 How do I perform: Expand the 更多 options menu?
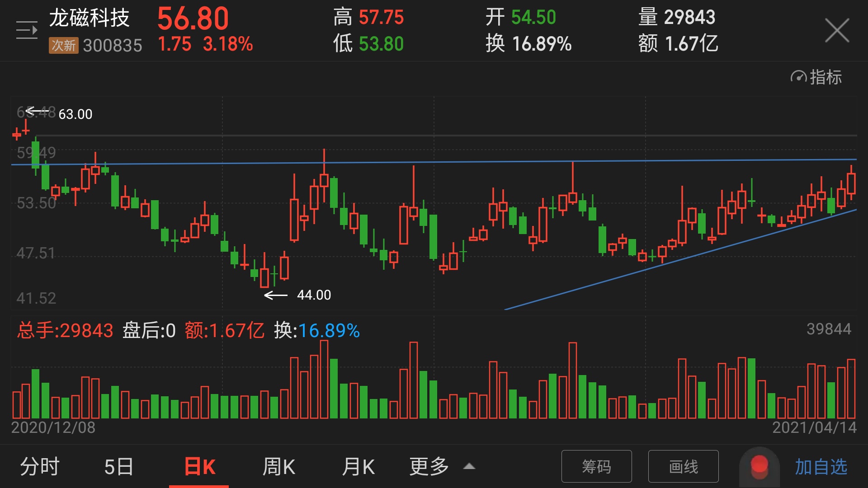click(x=429, y=467)
